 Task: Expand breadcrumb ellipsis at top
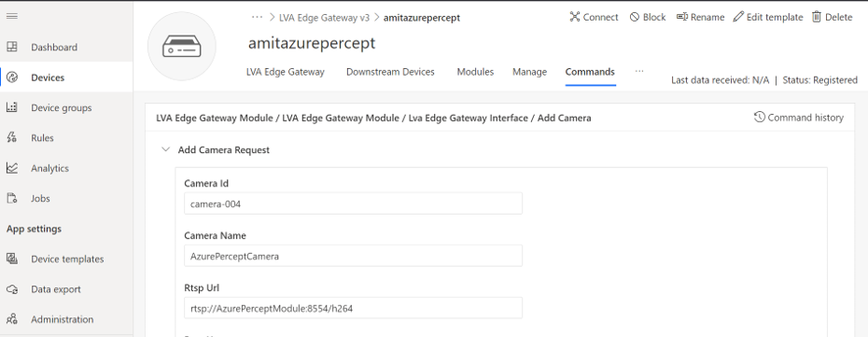click(257, 17)
